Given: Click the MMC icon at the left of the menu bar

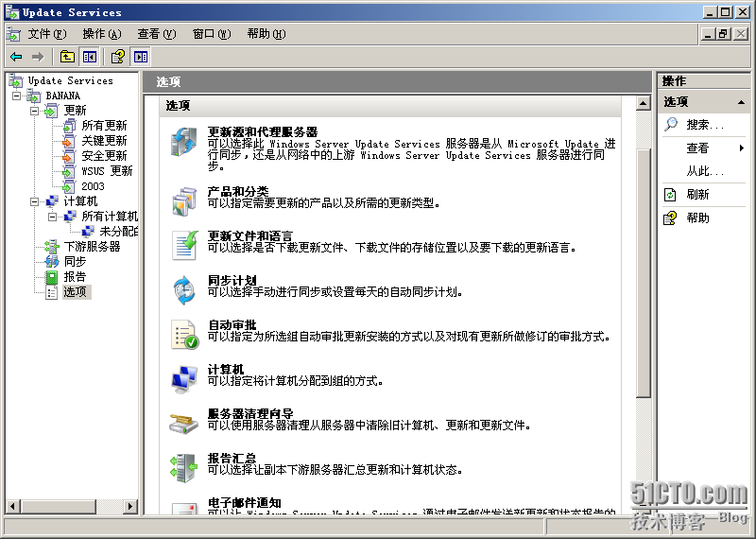Looking at the screenshot, I should pyautogui.click(x=13, y=34).
